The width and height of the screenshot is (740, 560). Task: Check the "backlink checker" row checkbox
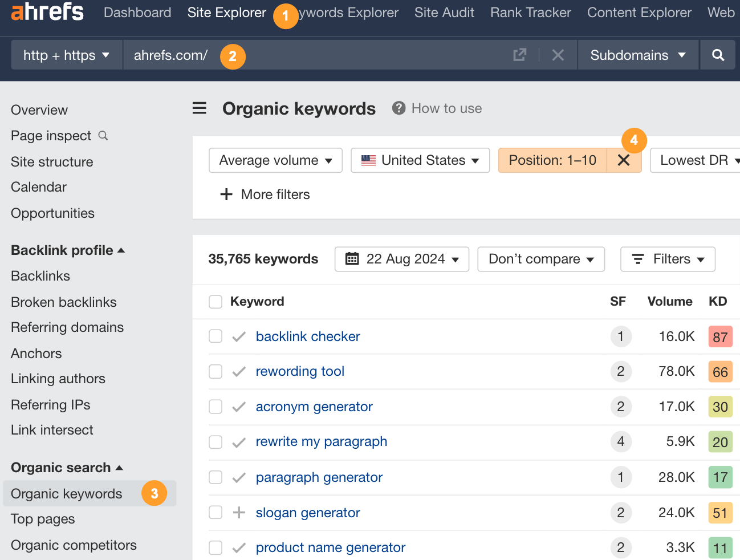(x=215, y=336)
